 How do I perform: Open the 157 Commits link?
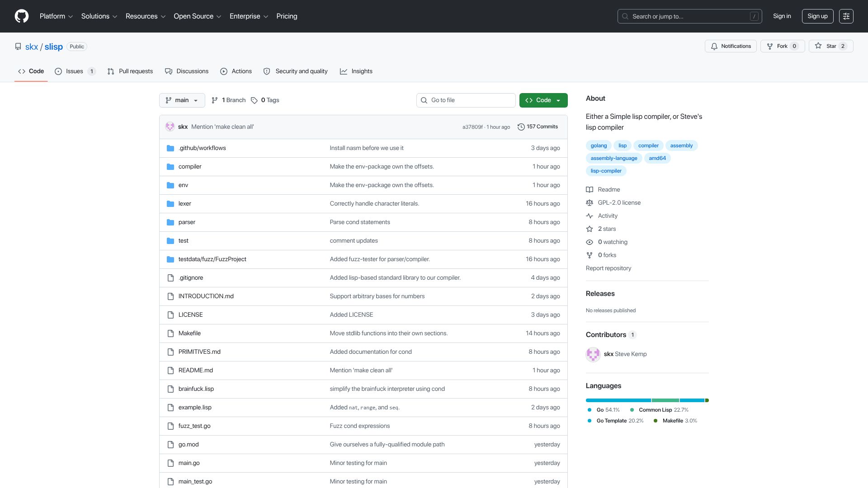pos(538,127)
